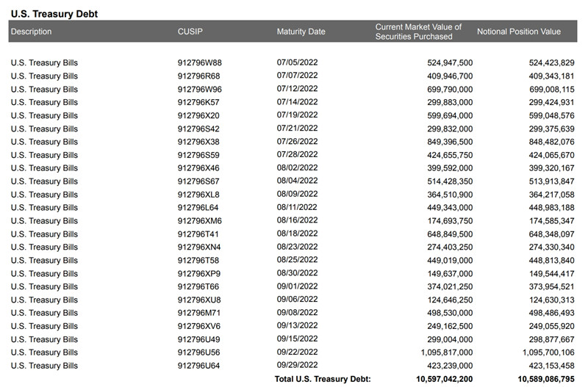The image size is (588, 387).
Task: Click maturity date 09/22/2022
Action: coord(297,352)
